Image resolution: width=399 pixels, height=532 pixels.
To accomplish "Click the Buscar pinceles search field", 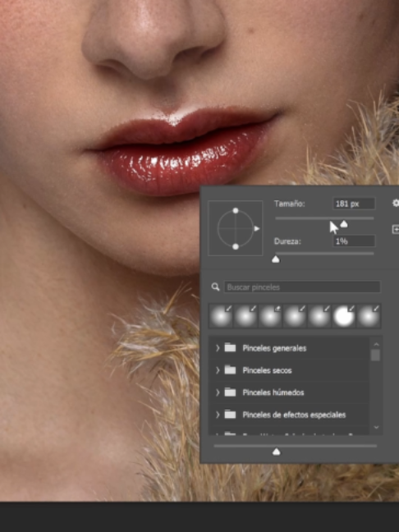I will coord(302,287).
